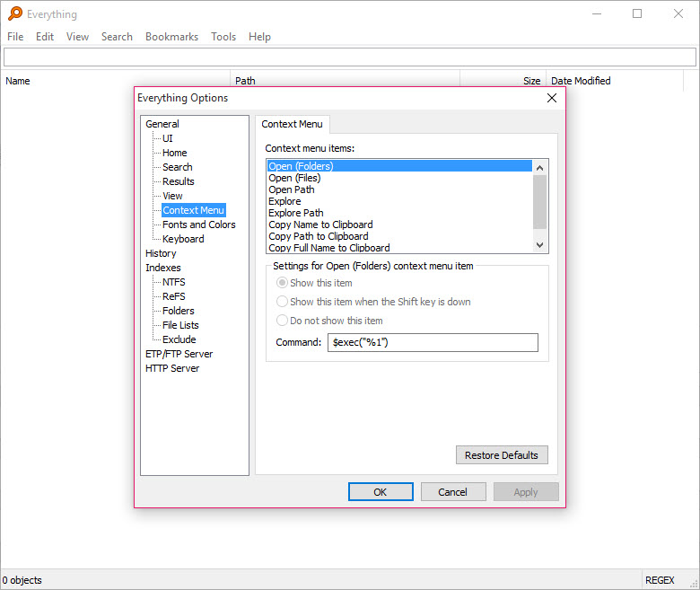The width and height of the screenshot is (700, 590).
Task: Select Do not show this item option
Action: coord(282,321)
